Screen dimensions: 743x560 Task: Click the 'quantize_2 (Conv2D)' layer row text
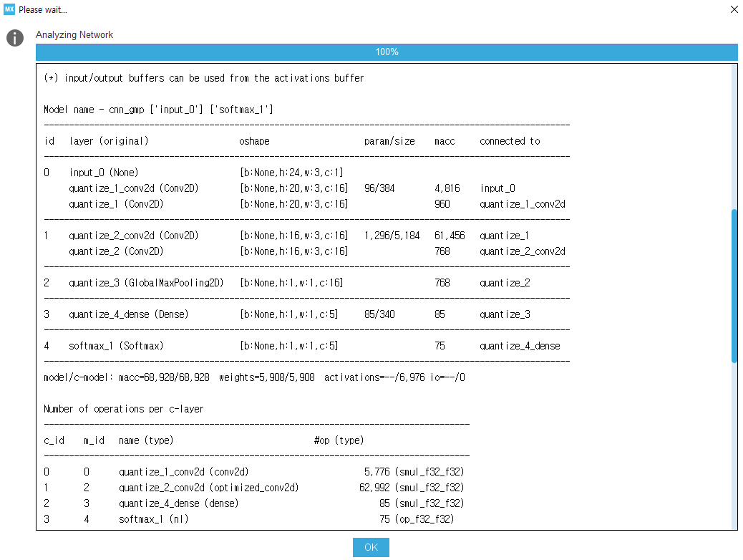(x=116, y=251)
